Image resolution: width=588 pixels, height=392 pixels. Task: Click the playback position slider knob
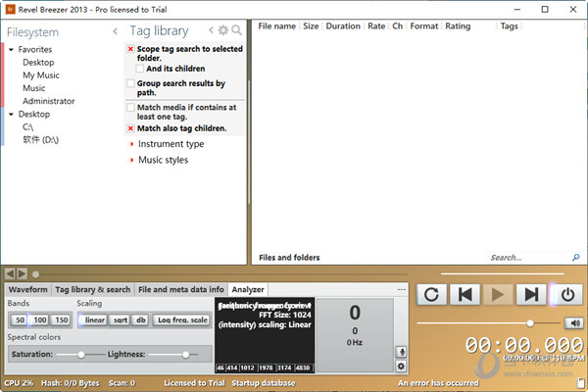click(x=35, y=274)
